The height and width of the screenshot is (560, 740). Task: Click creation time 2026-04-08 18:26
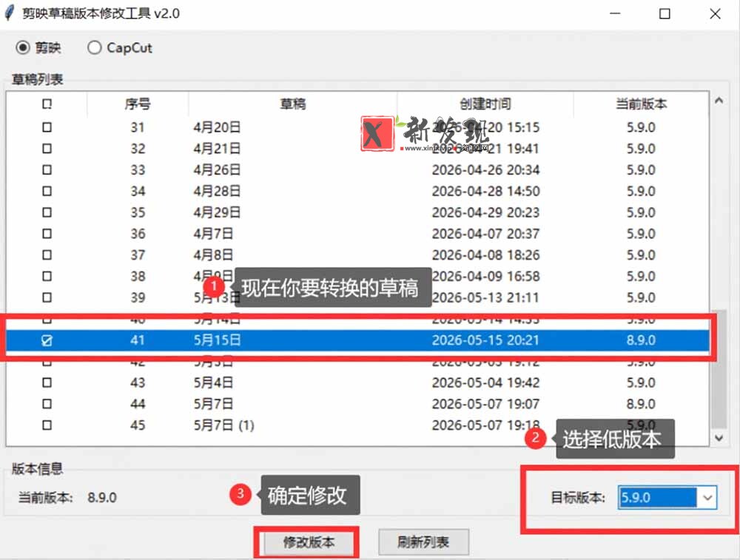pyautogui.click(x=485, y=254)
